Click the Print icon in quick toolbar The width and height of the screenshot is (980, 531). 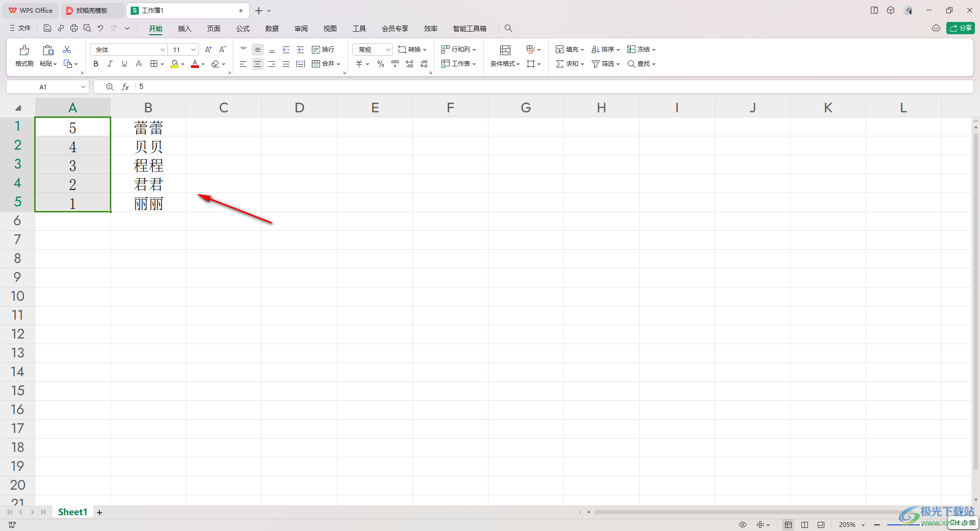[x=74, y=28]
